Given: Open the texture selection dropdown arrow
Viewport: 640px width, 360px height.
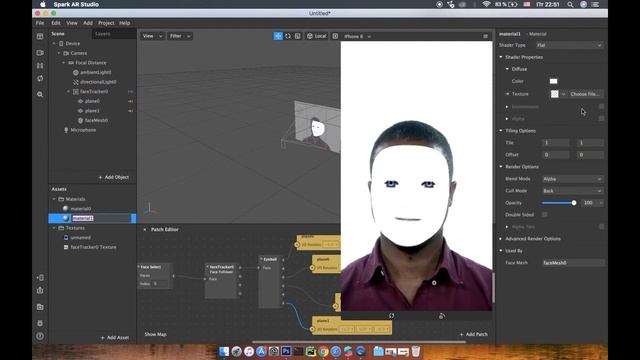Looking at the screenshot, I should [564, 94].
